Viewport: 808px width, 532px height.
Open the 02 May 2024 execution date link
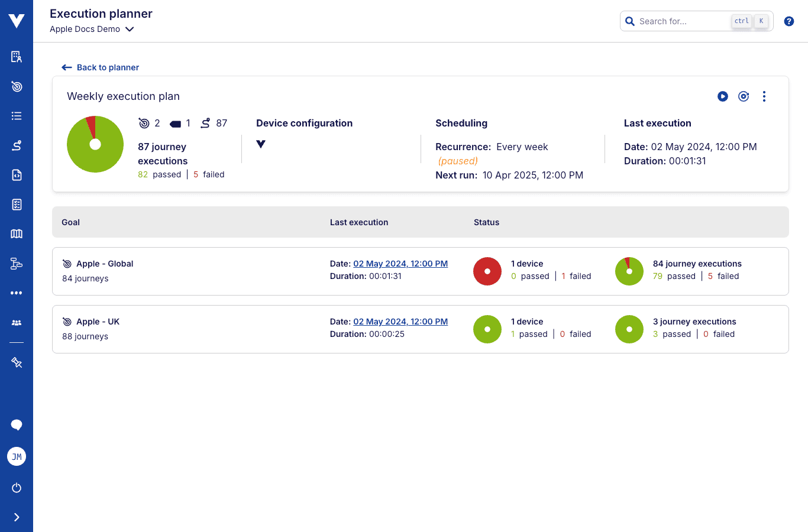[400, 264]
